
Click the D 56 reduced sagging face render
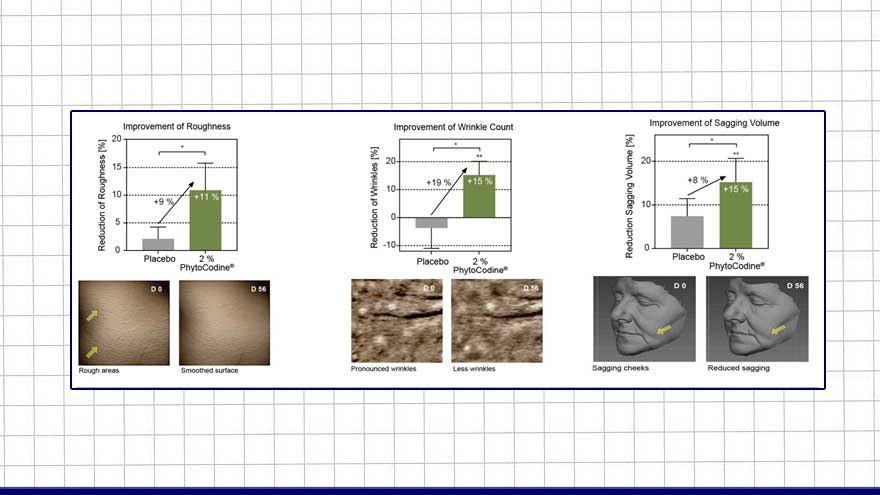(x=757, y=319)
